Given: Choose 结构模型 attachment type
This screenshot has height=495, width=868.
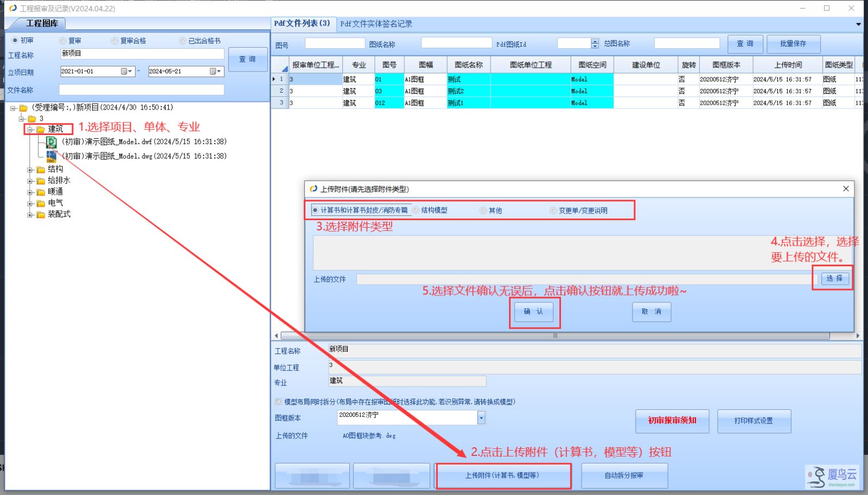Looking at the screenshot, I should point(416,210).
